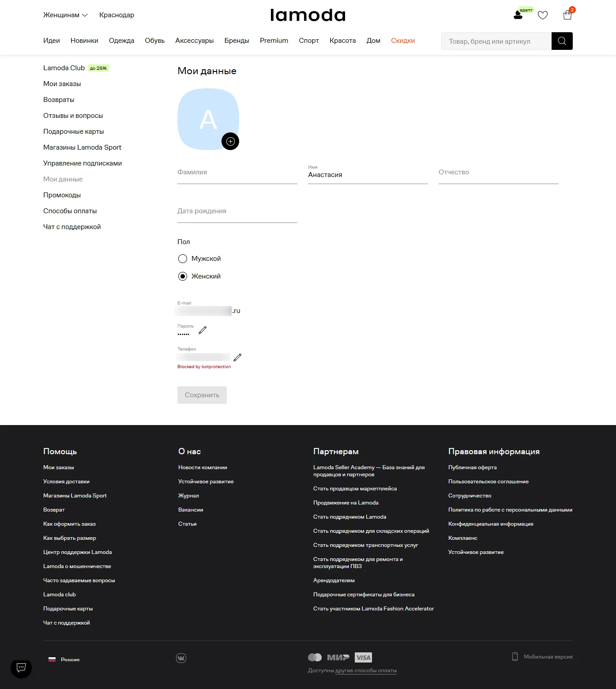Add avatar photo with plus icon
The image size is (616, 689).
click(x=230, y=141)
